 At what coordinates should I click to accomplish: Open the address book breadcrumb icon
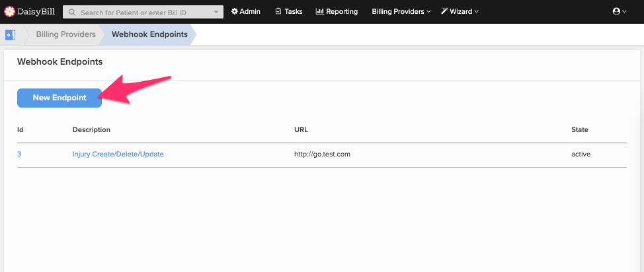(11, 35)
